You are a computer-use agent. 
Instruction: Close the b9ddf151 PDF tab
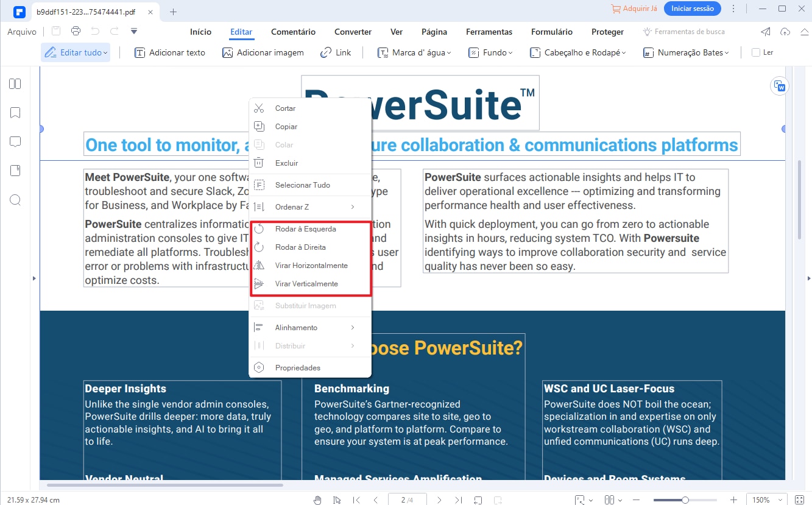(x=149, y=12)
